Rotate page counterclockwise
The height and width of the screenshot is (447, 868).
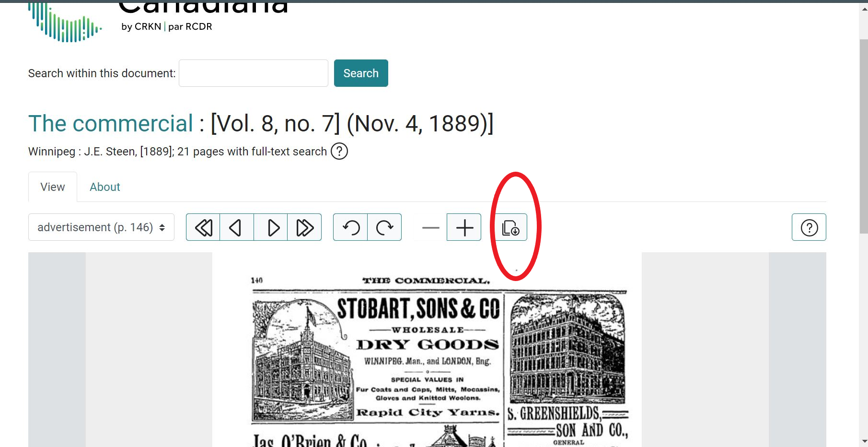click(x=350, y=227)
